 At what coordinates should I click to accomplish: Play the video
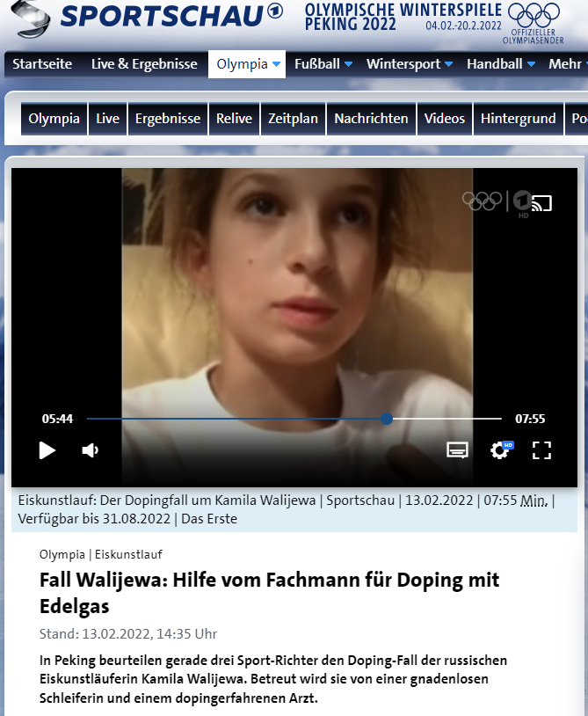[47, 450]
